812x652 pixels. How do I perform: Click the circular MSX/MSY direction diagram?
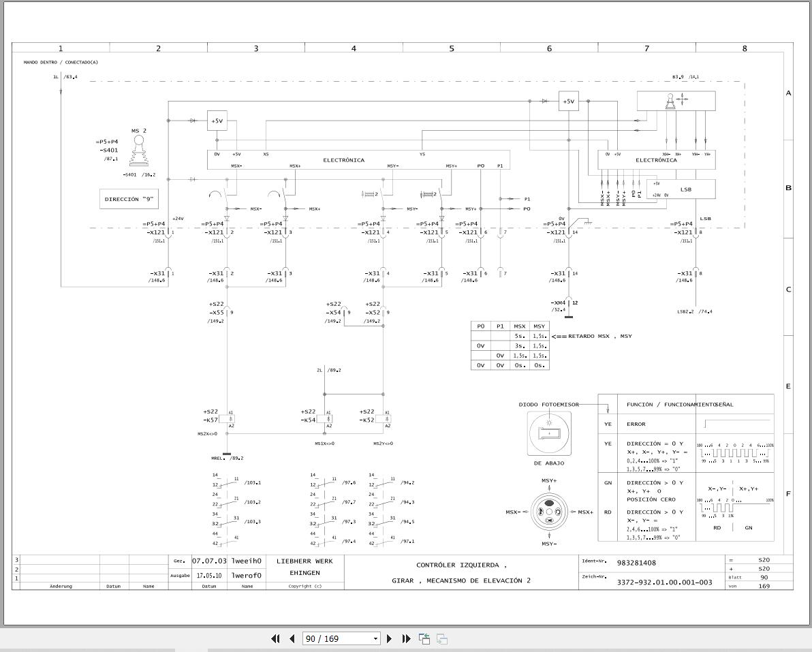(x=549, y=512)
